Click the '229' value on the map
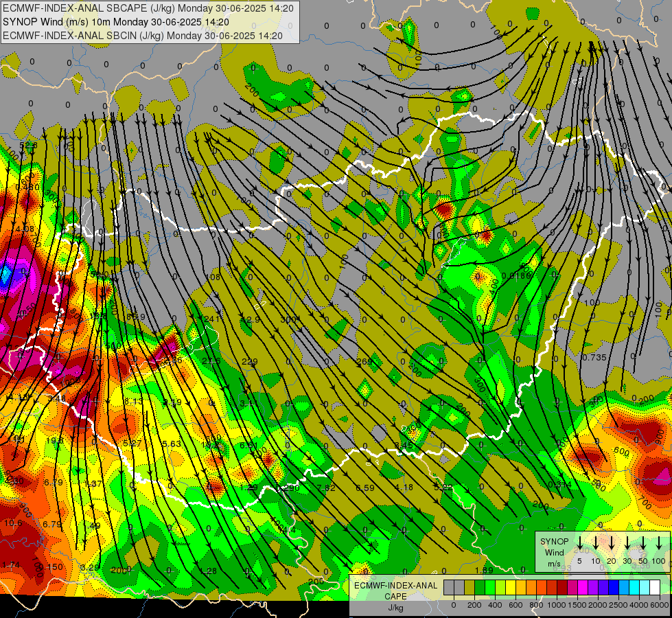 tap(249, 362)
